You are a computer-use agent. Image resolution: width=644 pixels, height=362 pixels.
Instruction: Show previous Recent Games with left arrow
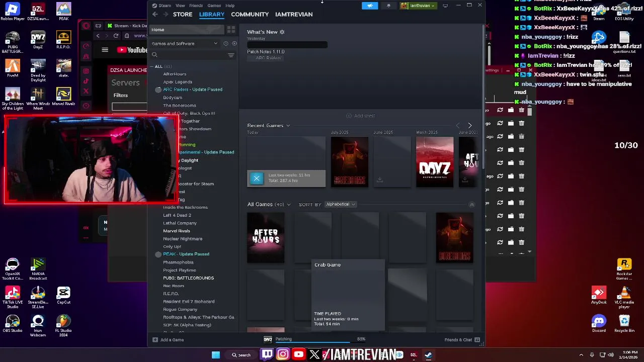[x=458, y=125]
